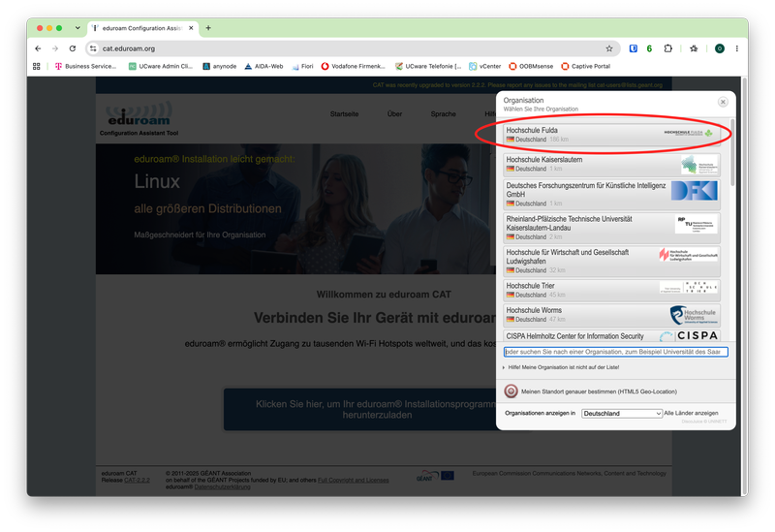Click the page vertical scrollbar
This screenshot has height=532, width=775.
tap(744, 286)
